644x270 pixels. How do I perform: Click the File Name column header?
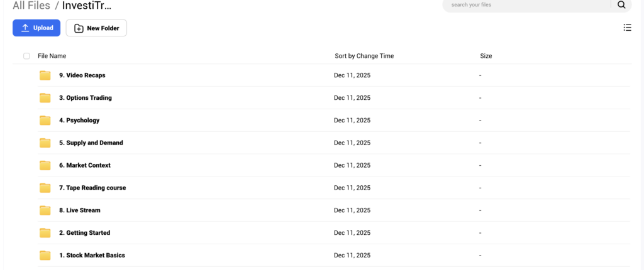click(52, 56)
